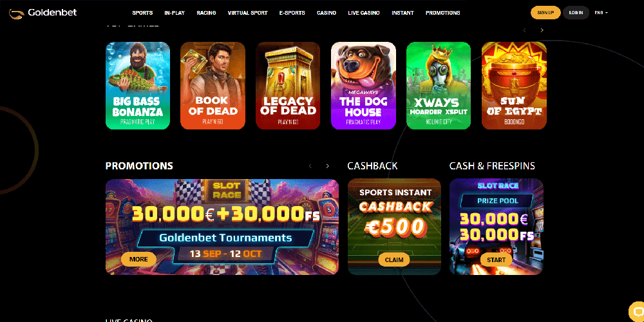Image resolution: width=644 pixels, height=322 pixels.
Task: Click the Sign Up button
Action: [x=545, y=13]
